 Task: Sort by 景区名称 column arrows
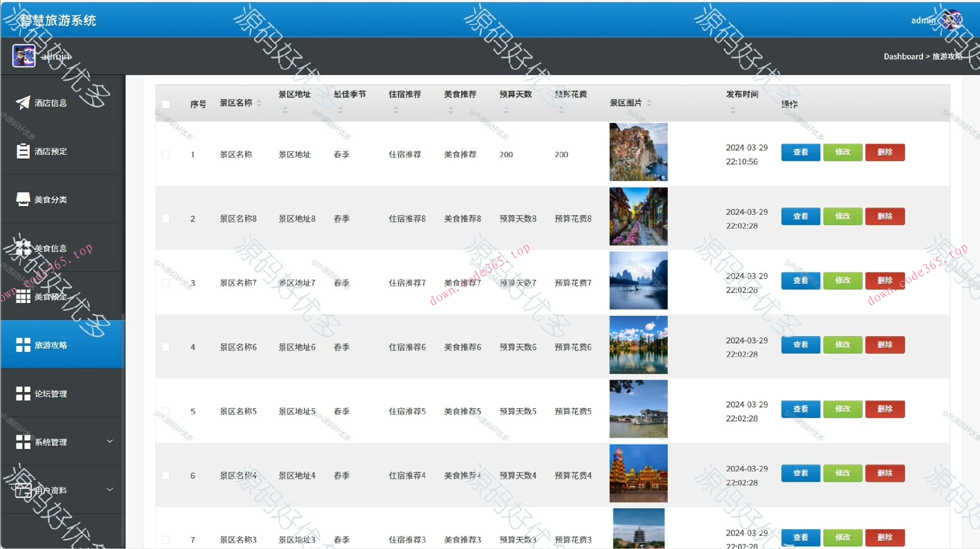coord(259,103)
